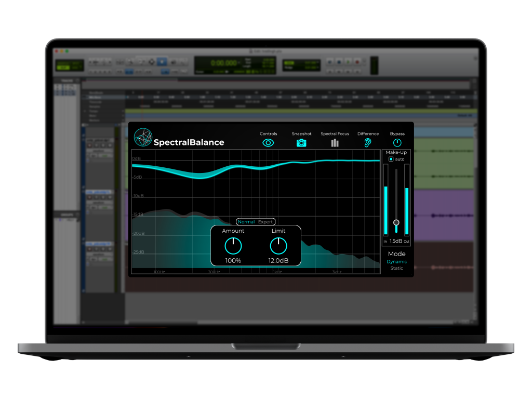
Task: Click the 1.5dB Make-Up value readout
Action: [396, 241]
